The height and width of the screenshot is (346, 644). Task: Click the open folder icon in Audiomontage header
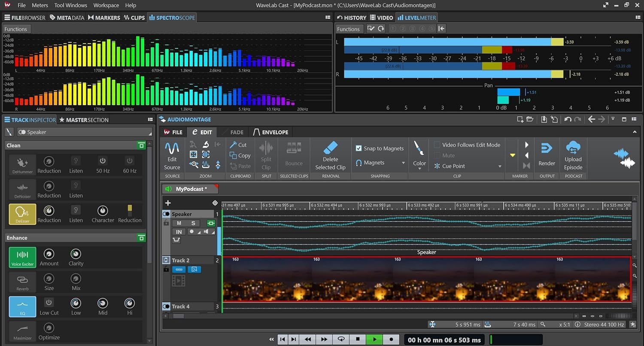(530, 119)
